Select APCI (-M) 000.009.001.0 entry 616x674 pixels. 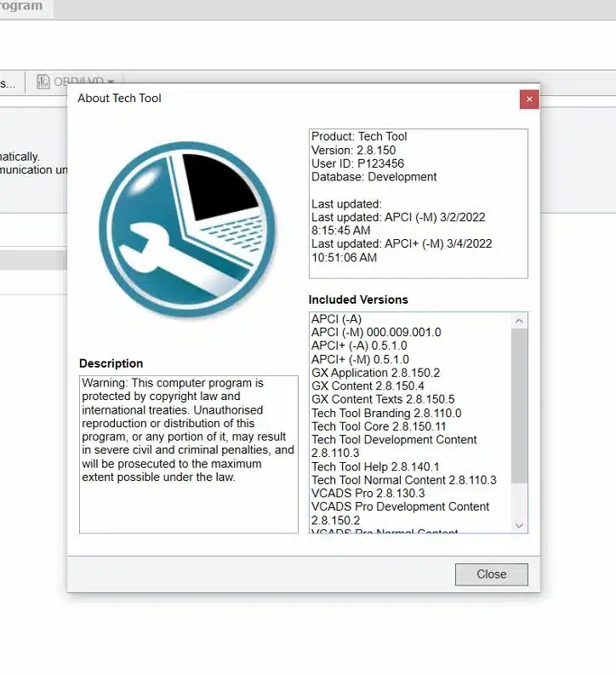pyautogui.click(x=376, y=333)
